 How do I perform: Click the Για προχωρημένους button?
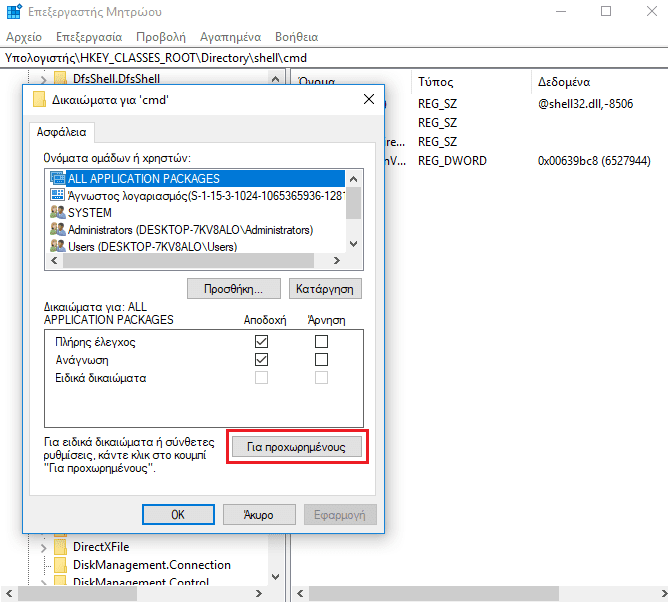coord(297,447)
